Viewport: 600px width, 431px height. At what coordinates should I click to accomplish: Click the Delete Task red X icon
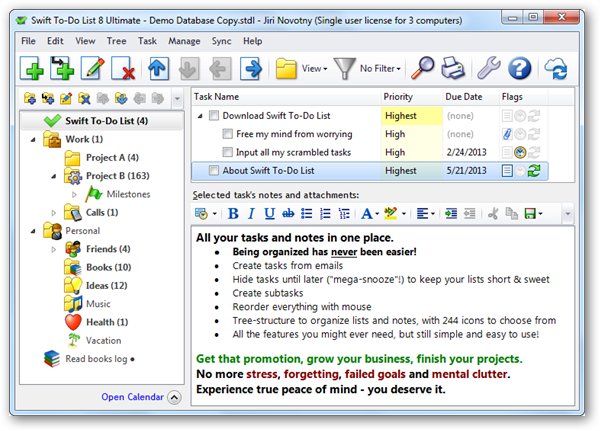(x=123, y=69)
